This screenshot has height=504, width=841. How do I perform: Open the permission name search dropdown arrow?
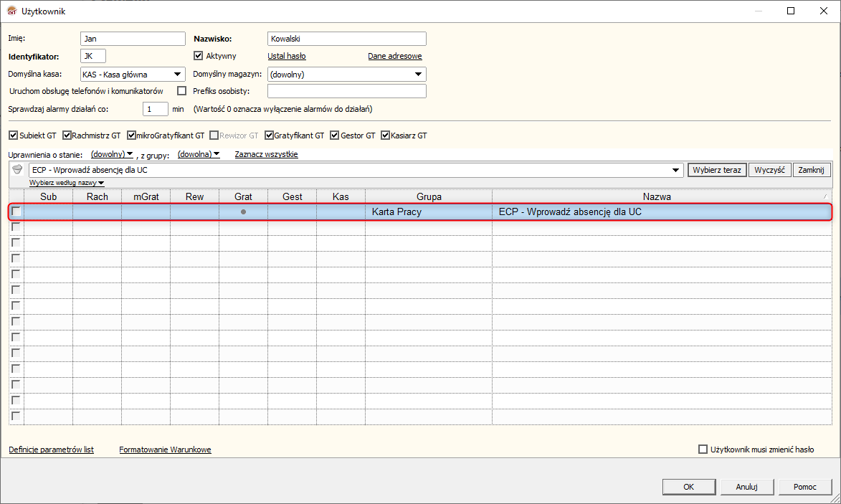tap(676, 170)
